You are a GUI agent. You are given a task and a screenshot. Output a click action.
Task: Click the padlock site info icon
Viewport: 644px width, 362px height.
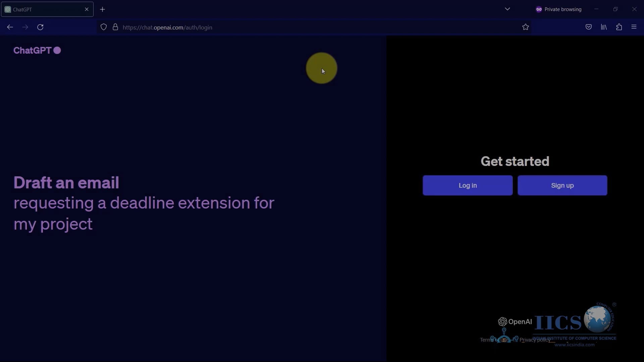(x=115, y=27)
